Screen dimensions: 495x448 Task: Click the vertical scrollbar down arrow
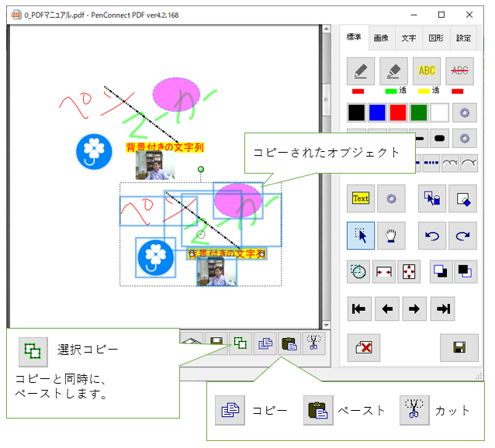(326, 325)
